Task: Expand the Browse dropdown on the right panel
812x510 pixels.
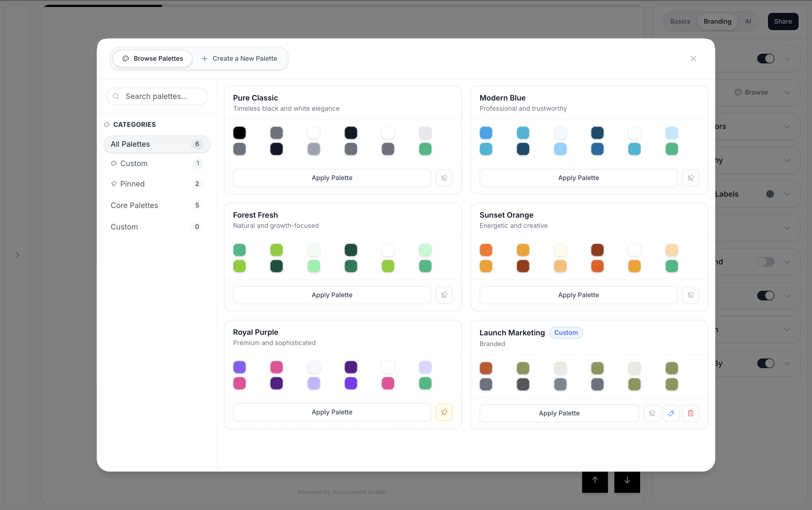Action: click(x=787, y=92)
